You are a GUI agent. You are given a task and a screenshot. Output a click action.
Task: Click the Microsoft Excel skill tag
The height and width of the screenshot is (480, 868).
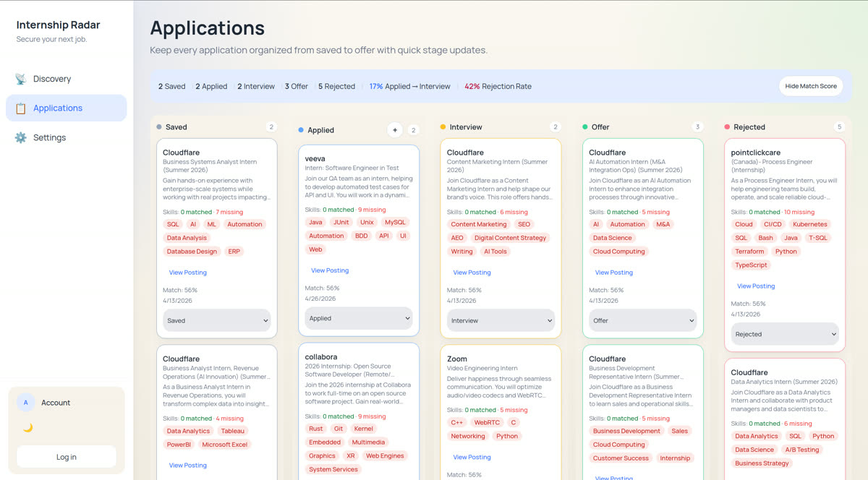(225, 445)
